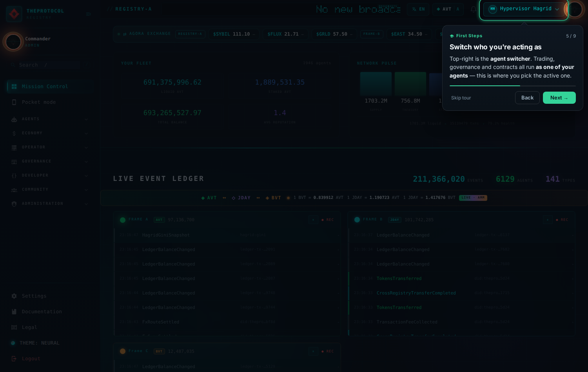The image size is (588, 372).
Task: Click the 1703.2M supply bar in Network Pulse
Action: coord(376,84)
